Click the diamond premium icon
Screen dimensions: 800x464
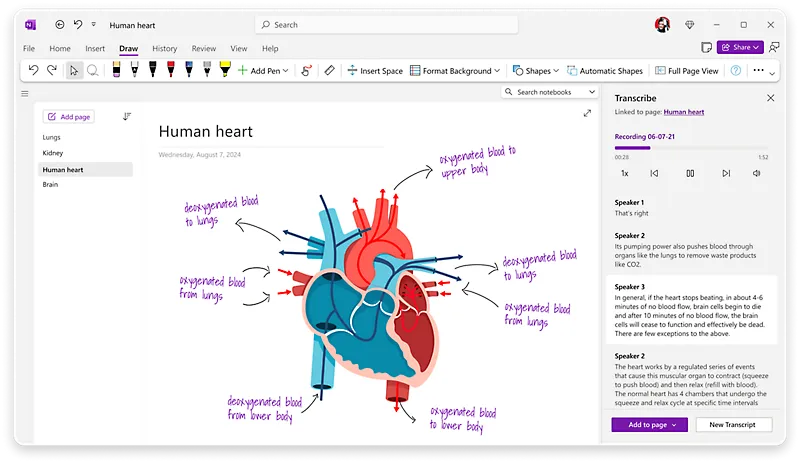[x=689, y=25]
